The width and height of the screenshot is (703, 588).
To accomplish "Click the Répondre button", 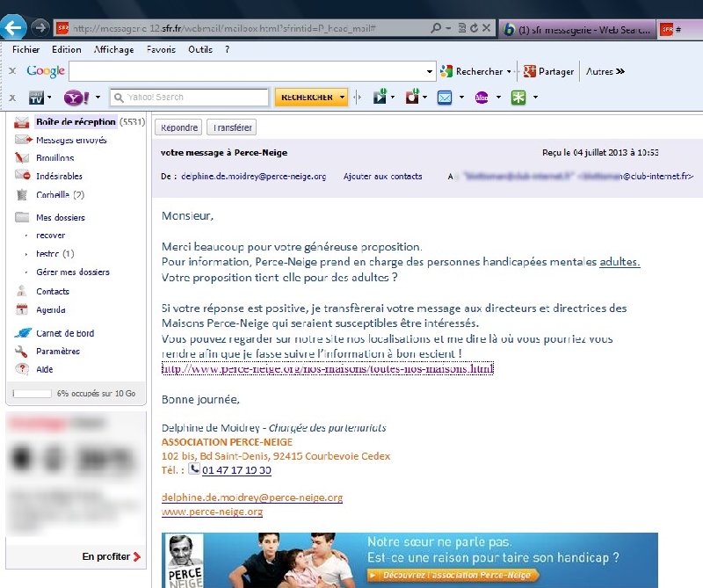I will tap(178, 127).
